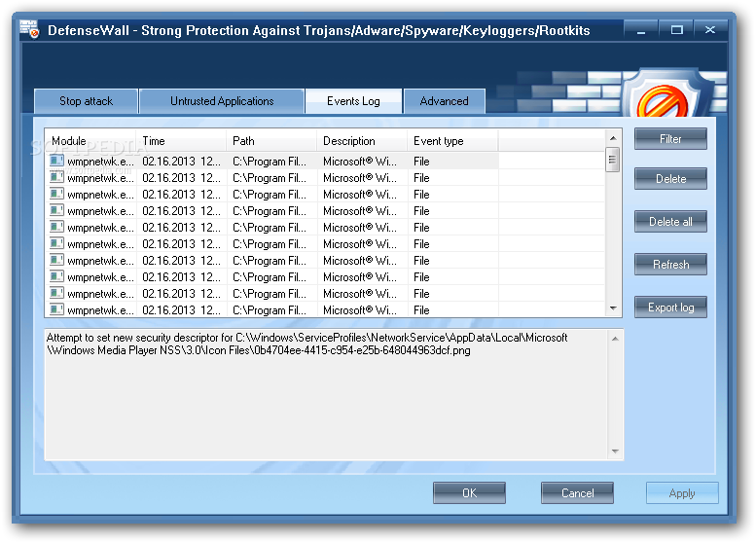Click the events list scroll up arrow

[613, 138]
